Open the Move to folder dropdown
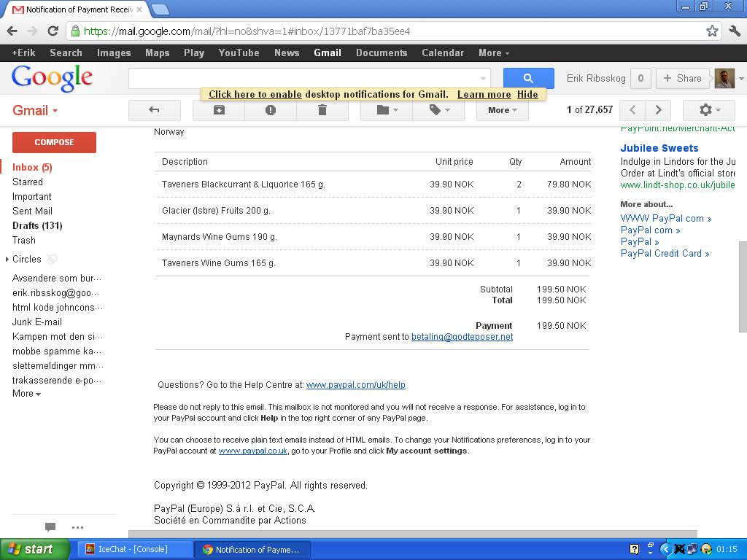 [387, 110]
